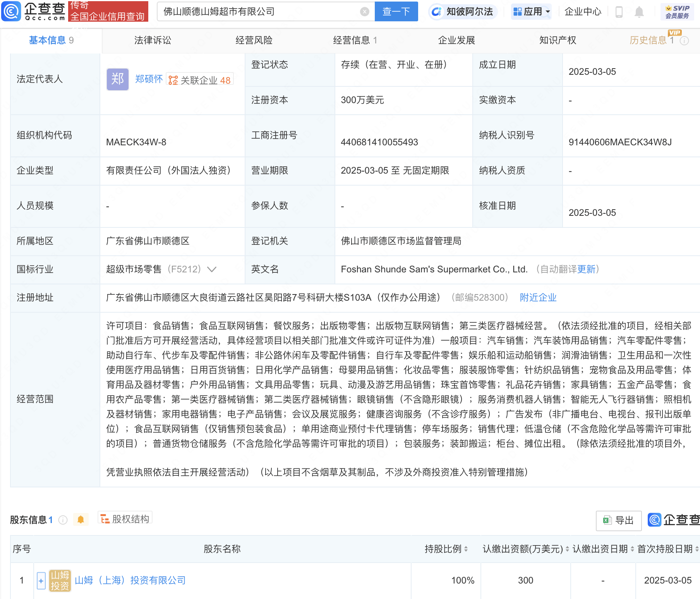
Task: Open 企业中心 link in header
Action: pos(583,12)
